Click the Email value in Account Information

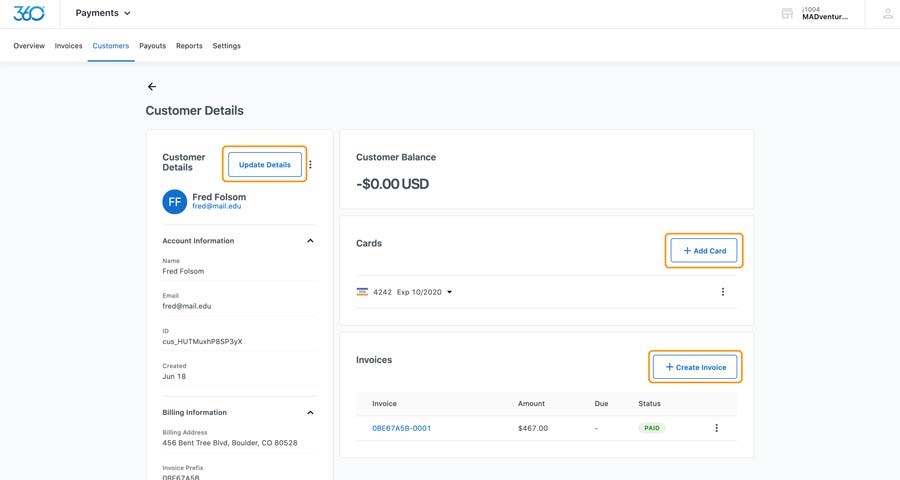point(187,307)
